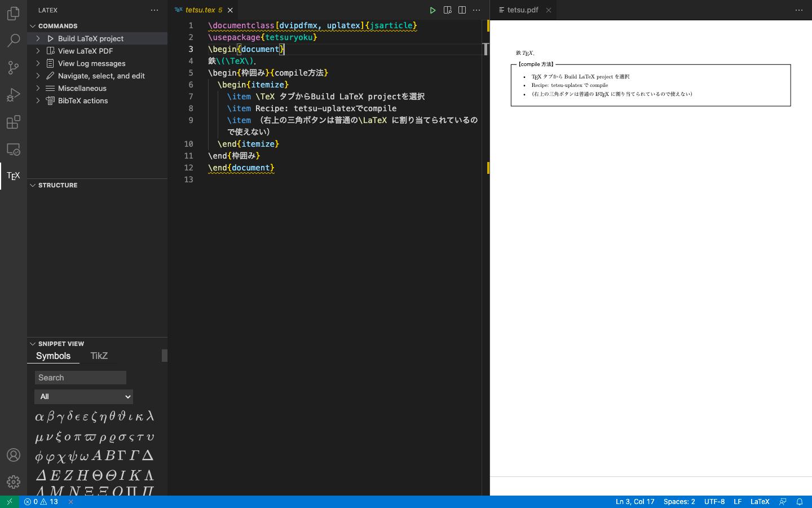Close the tetsu.tex editor tab

click(x=230, y=10)
